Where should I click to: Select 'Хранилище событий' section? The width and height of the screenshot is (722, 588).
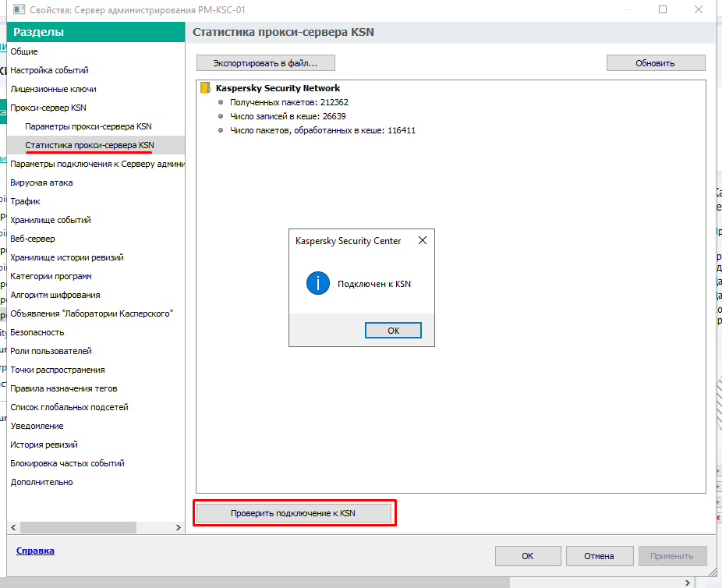click(96, 220)
